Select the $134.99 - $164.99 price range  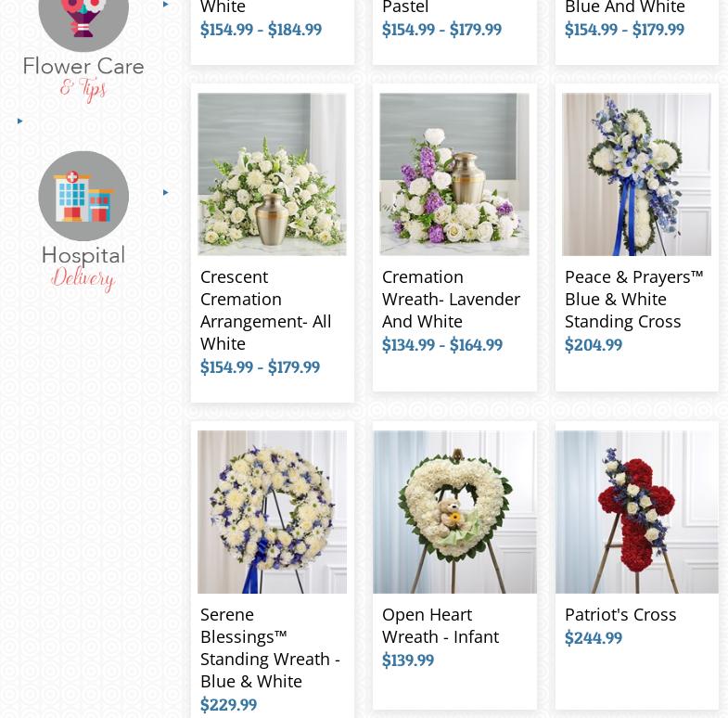[442, 344]
